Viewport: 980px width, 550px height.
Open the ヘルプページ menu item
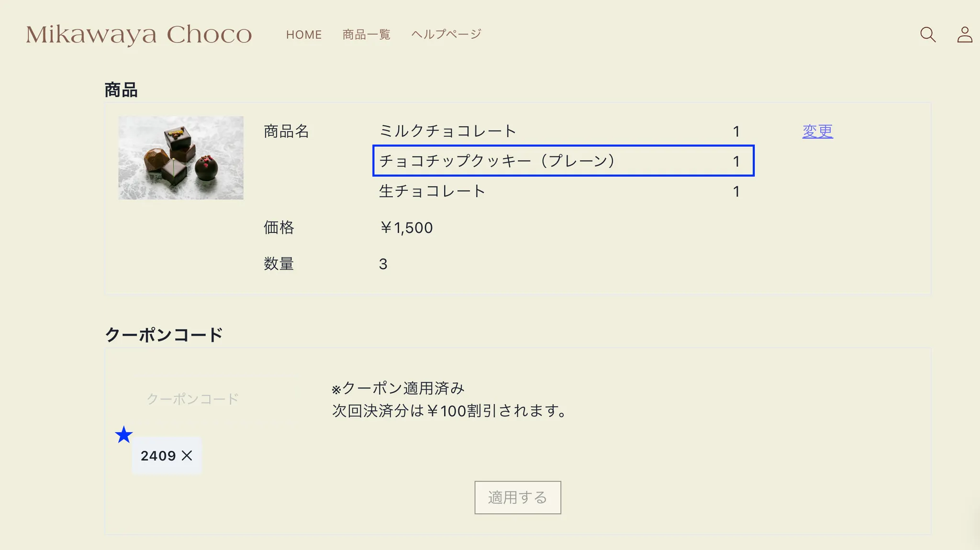tap(446, 34)
